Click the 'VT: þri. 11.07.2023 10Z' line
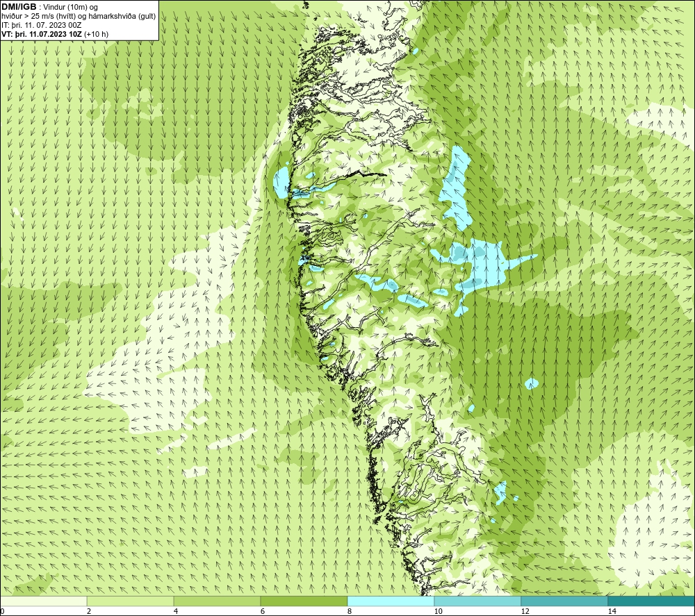Image resolution: width=695 pixels, height=616 pixels. [41, 33]
